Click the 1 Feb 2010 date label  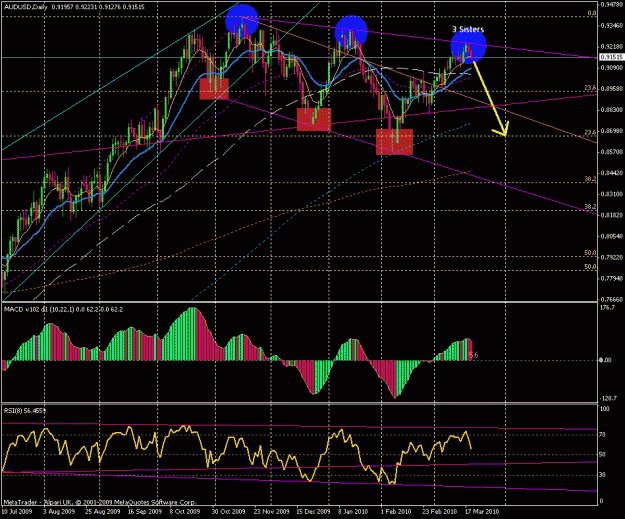395,511
